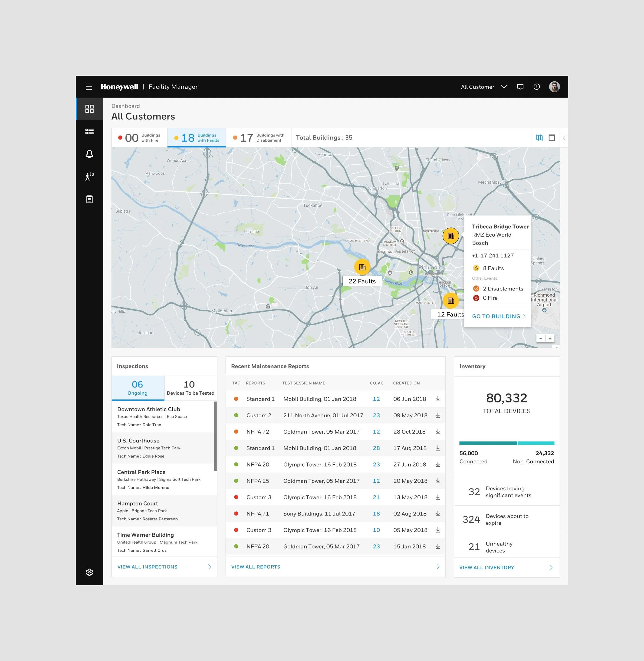The width and height of the screenshot is (644, 661).
Task: Open the alarm bell notifications sidebar icon
Action: pyautogui.click(x=89, y=154)
